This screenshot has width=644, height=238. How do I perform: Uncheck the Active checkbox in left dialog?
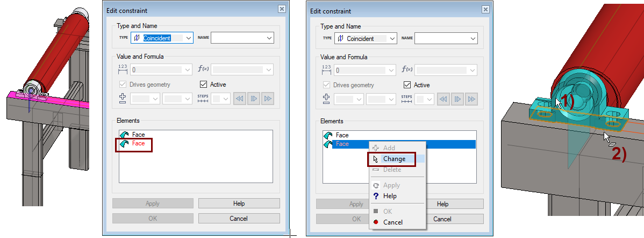click(x=204, y=85)
